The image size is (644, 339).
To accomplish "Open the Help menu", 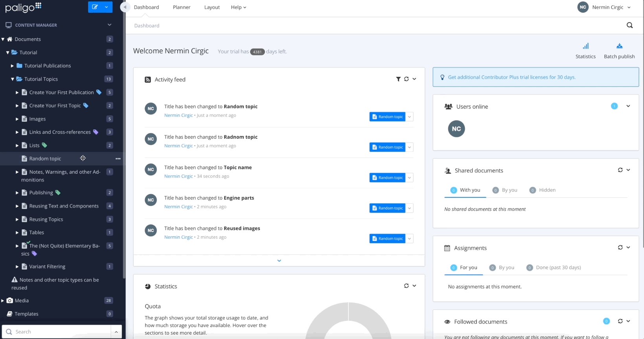I will click(238, 7).
